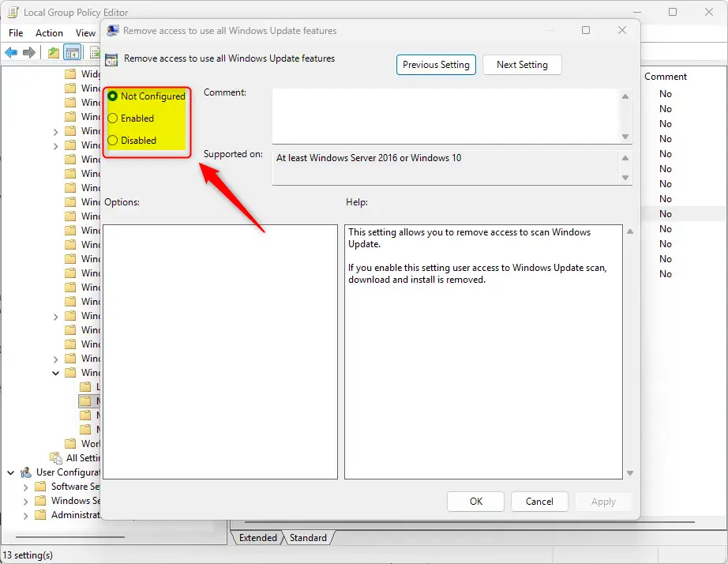Viewport: 728px width, 564px height.
Task: Click the Next Setting button
Action: 523,65
